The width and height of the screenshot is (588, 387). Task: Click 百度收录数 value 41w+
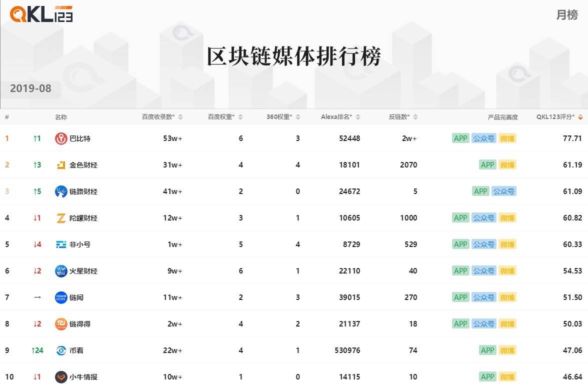pos(172,191)
